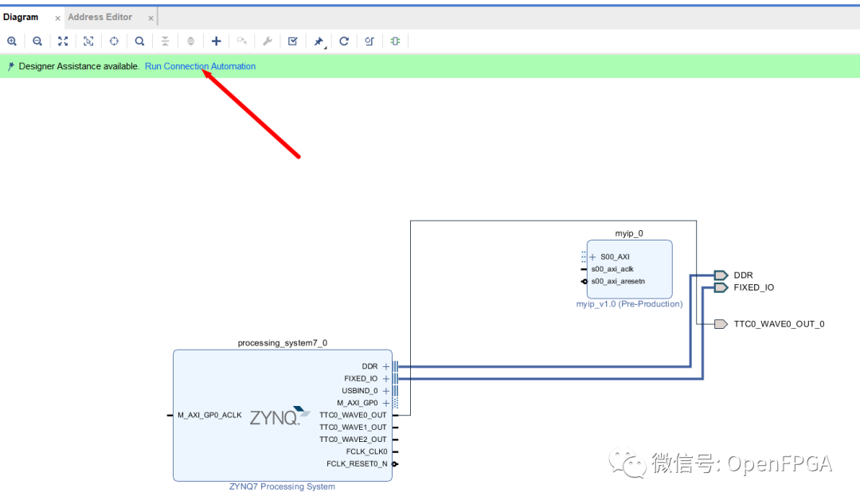Toggle Optimize Routing in the toolbar

pos(369,41)
